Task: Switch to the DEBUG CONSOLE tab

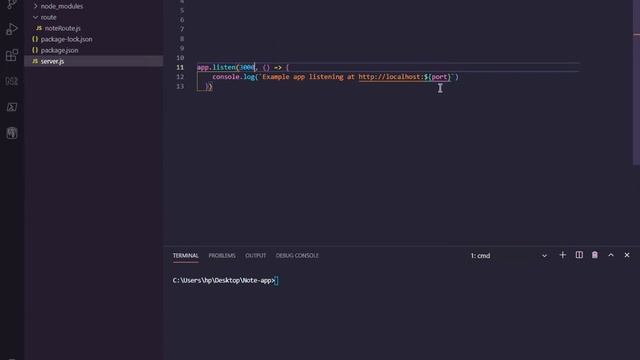Action: point(297,256)
